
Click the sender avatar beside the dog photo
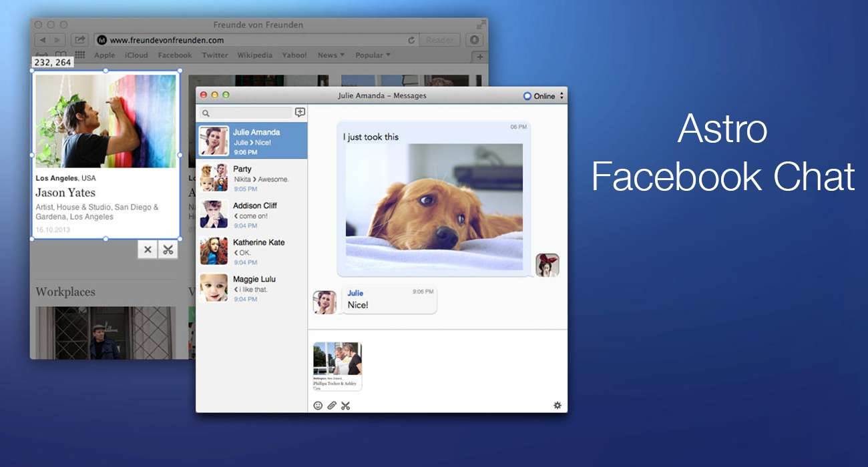click(548, 265)
